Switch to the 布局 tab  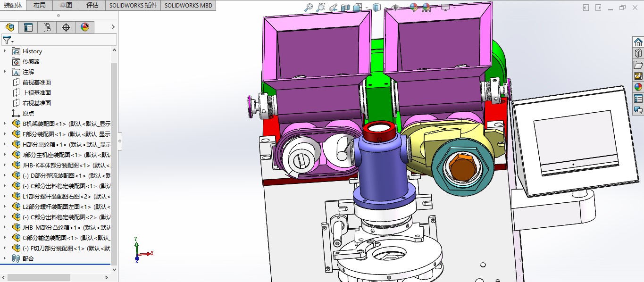40,5
